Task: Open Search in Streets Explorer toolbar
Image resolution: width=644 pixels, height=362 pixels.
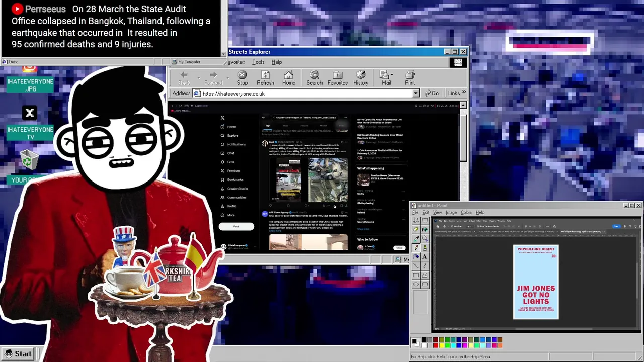Action: tap(314, 78)
